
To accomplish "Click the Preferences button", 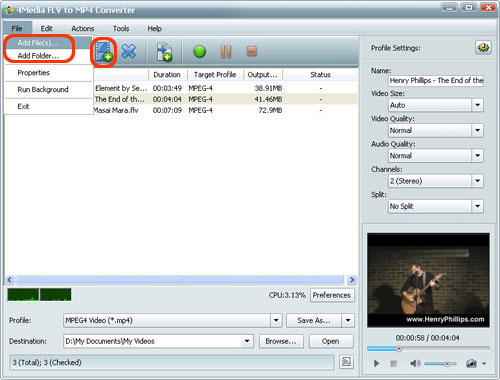I will pos(332,295).
